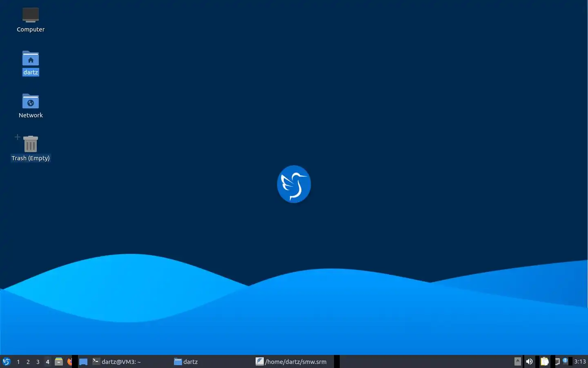Activate dartz@VM3 terminal taskbar entry
The height and width of the screenshot is (368, 588).
131,361
